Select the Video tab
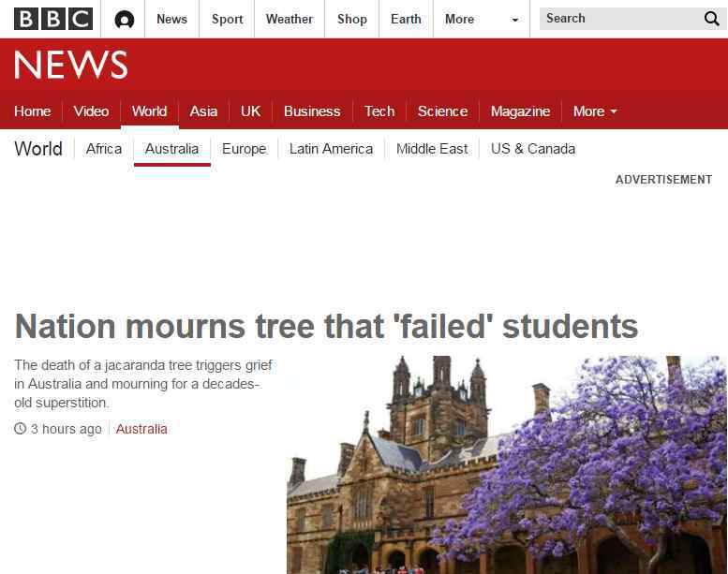728x574 pixels. [91, 111]
